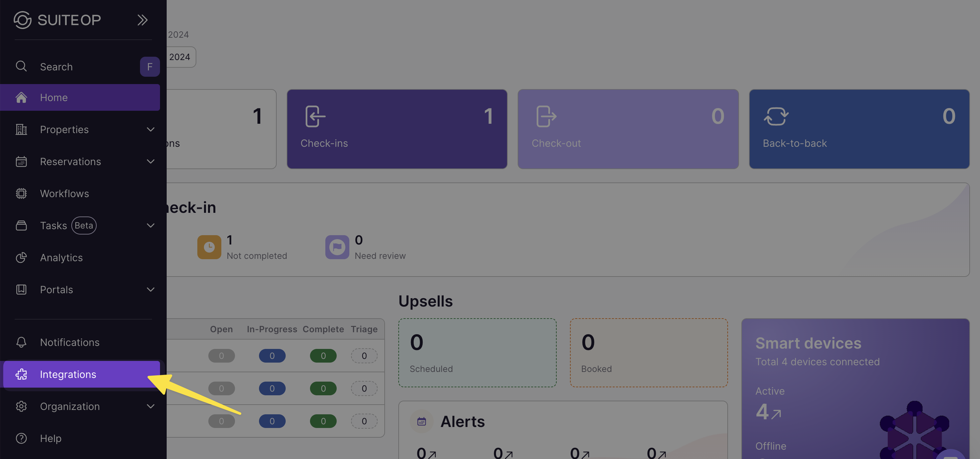Click the Analytics pie chart icon

coord(21,258)
